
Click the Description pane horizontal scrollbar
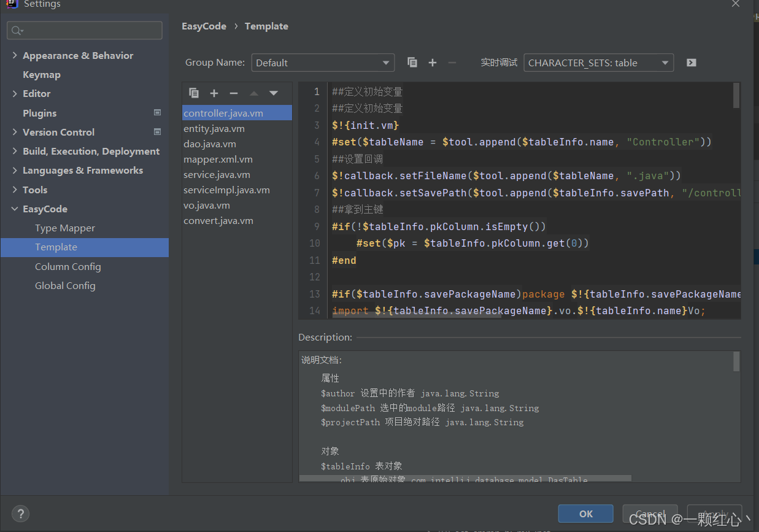tap(465, 479)
